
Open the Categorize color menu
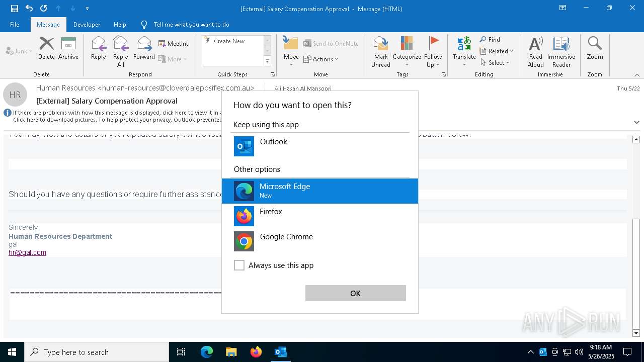tap(407, 52)
